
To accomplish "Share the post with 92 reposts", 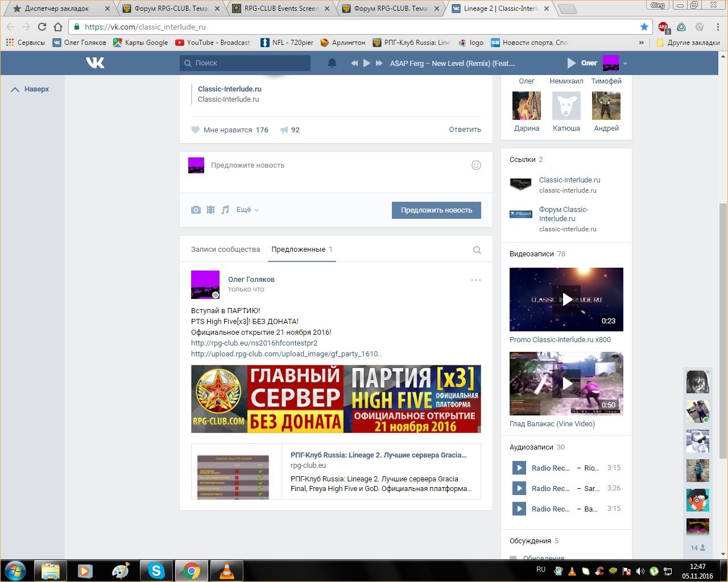I will tap(290, 130).
